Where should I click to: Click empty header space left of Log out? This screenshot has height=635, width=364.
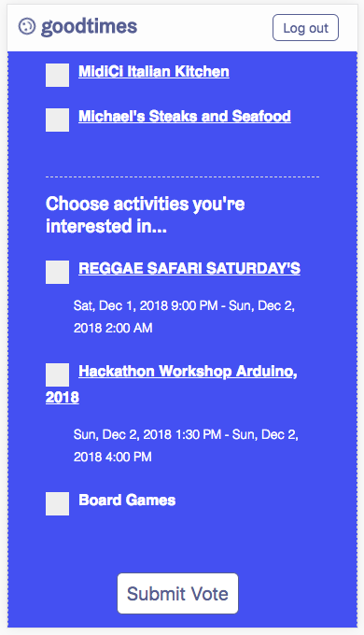[204, 27]
